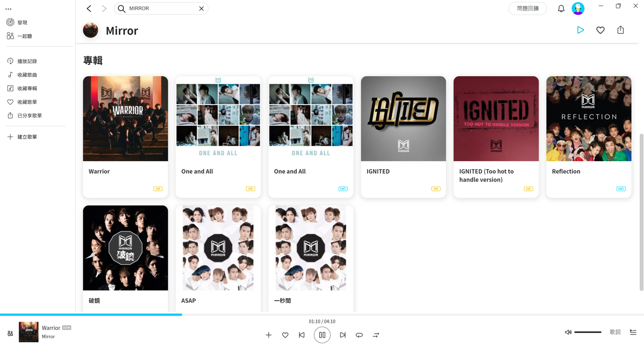Skip to the previous track

tap(302, 335)
